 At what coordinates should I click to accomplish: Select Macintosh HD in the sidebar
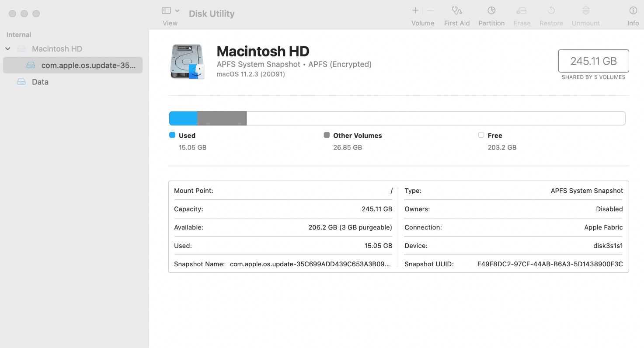[x=57, y=49]
